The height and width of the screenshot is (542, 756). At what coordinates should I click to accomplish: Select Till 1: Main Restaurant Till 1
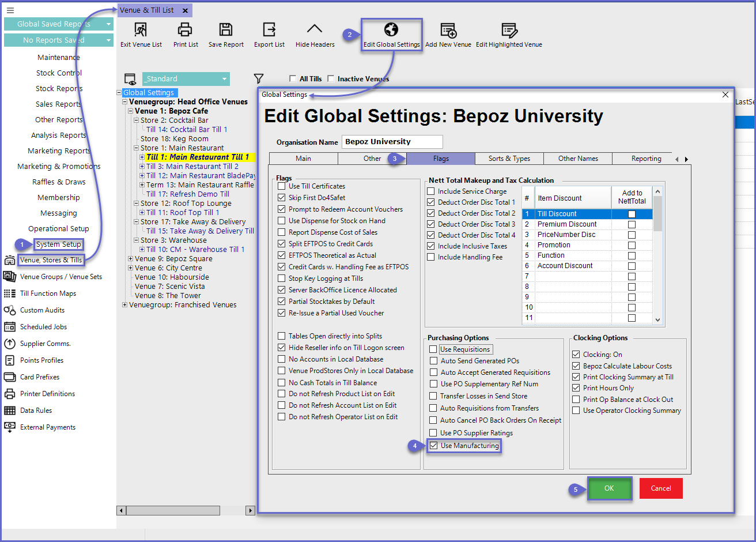(198, 157)
